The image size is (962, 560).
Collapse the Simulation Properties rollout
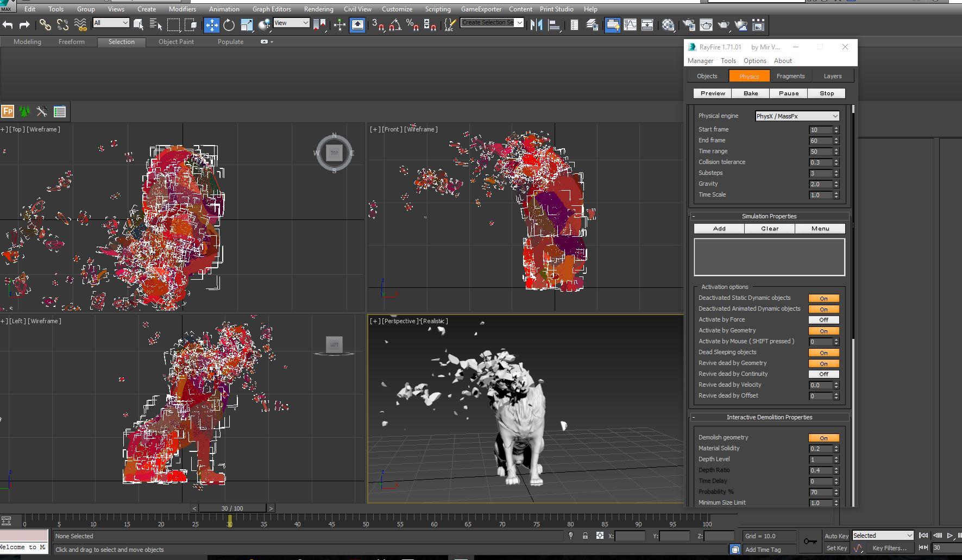coord(769,216)
